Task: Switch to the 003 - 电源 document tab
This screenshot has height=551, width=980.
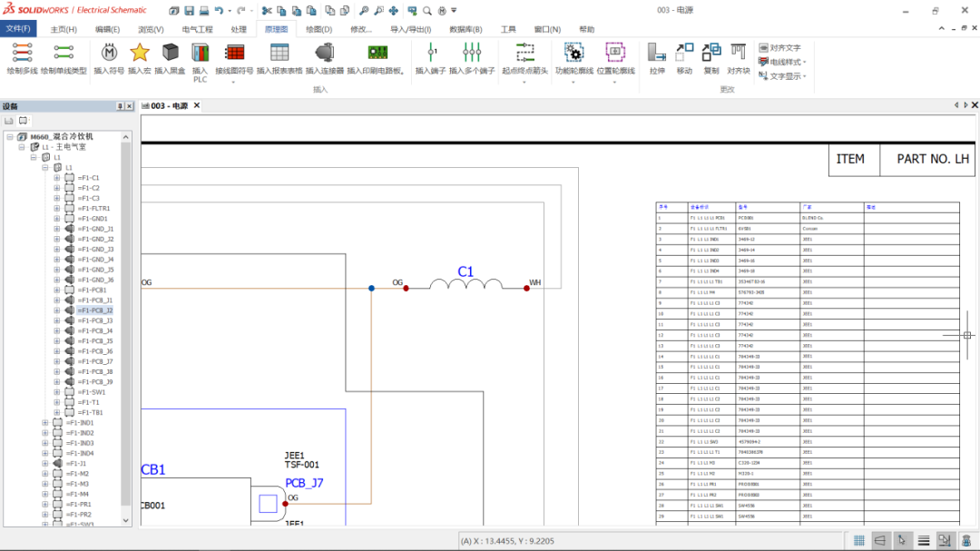Action: pyautogui.click(x=171, y=104)
